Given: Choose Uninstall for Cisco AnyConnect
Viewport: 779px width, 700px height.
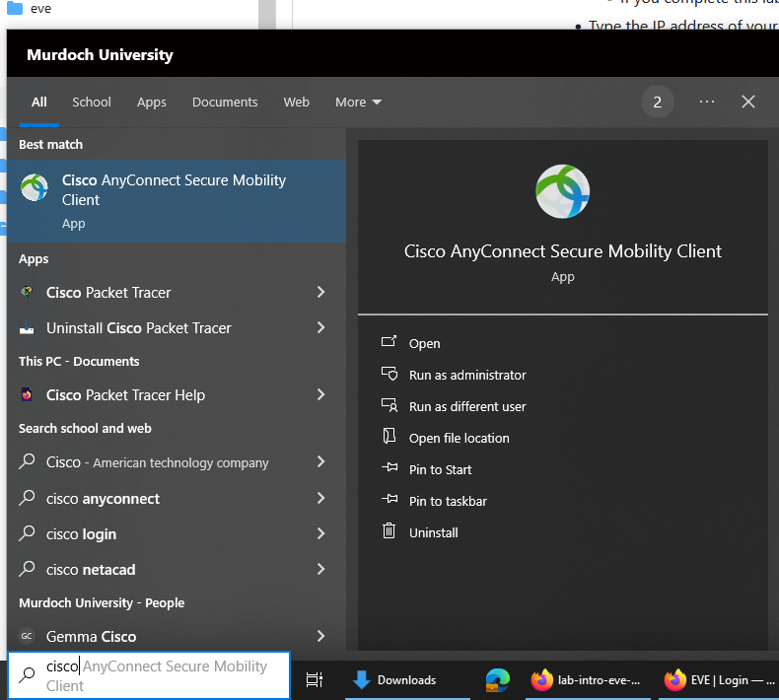Looking at the screenshot, I should [433, 532].
